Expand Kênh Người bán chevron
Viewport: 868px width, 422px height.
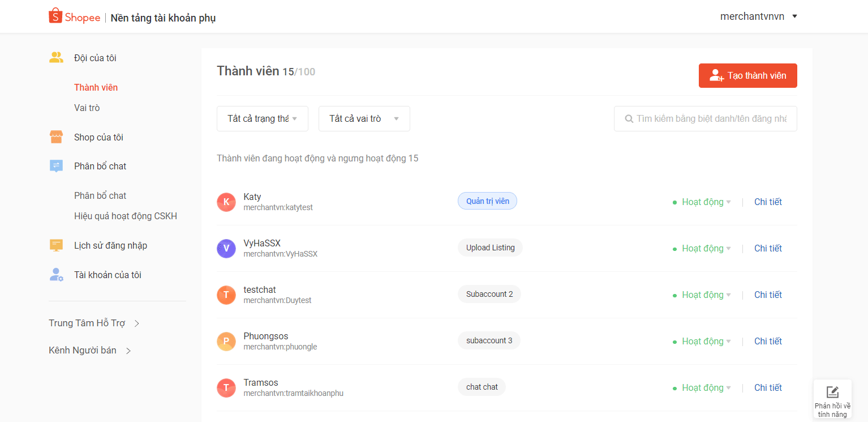tap(128, 351)
